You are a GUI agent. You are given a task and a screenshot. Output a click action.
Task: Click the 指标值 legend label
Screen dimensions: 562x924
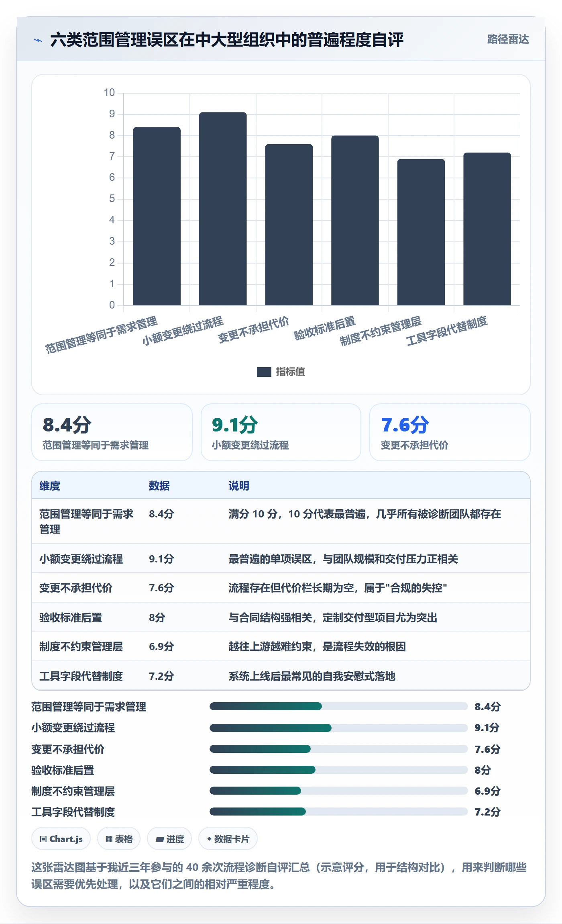coord(290,372)
